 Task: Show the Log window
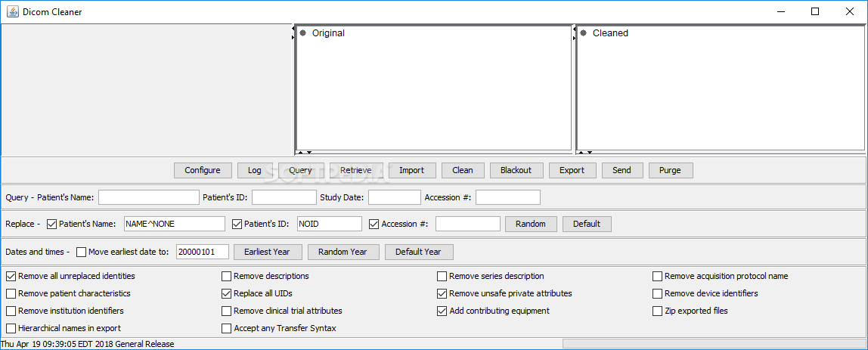pyautogui.click(x=255, y=170)
